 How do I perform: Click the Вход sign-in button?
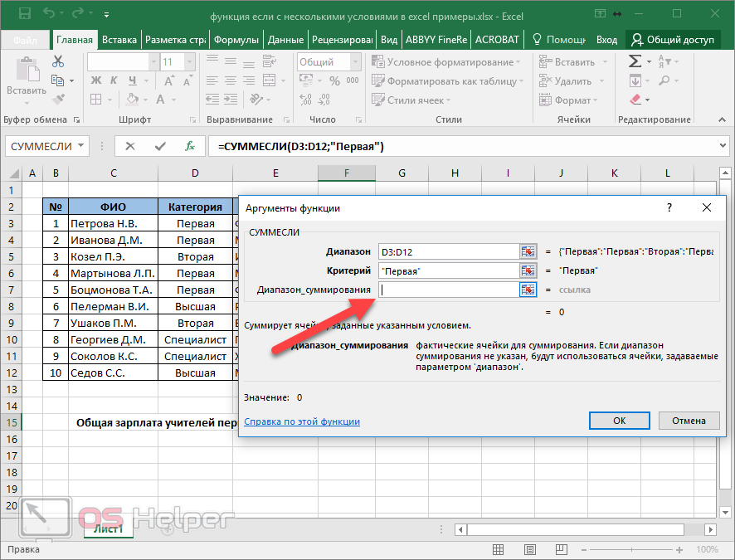606,40
